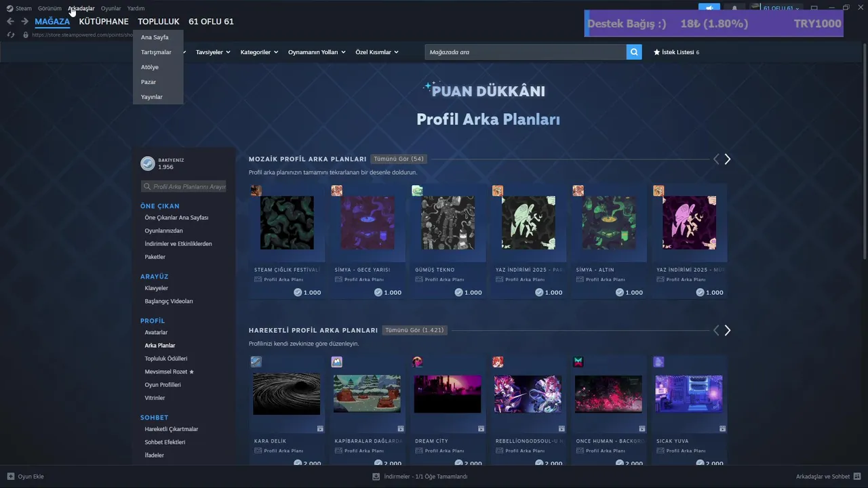Show next Hareketli Profil Arka Planları items

click(x=727, y=331)
